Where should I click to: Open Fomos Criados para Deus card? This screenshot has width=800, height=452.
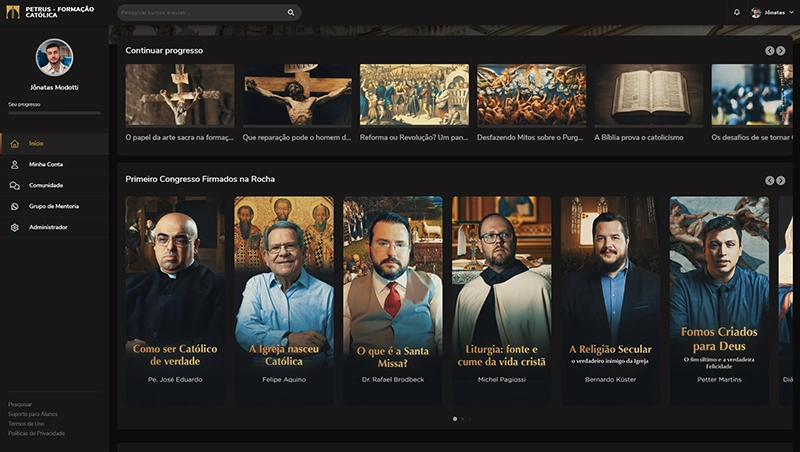coord(719,301)
